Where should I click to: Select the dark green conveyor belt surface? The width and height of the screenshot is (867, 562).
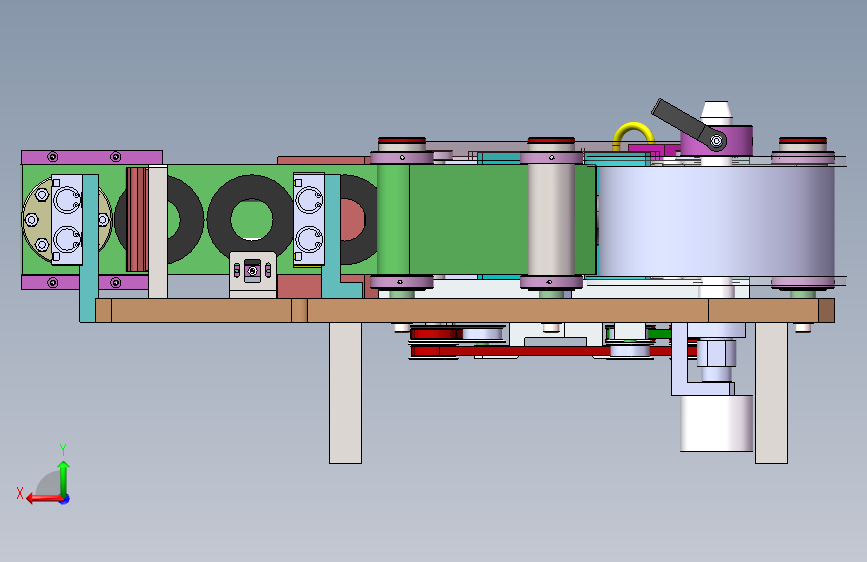[469, 220]
